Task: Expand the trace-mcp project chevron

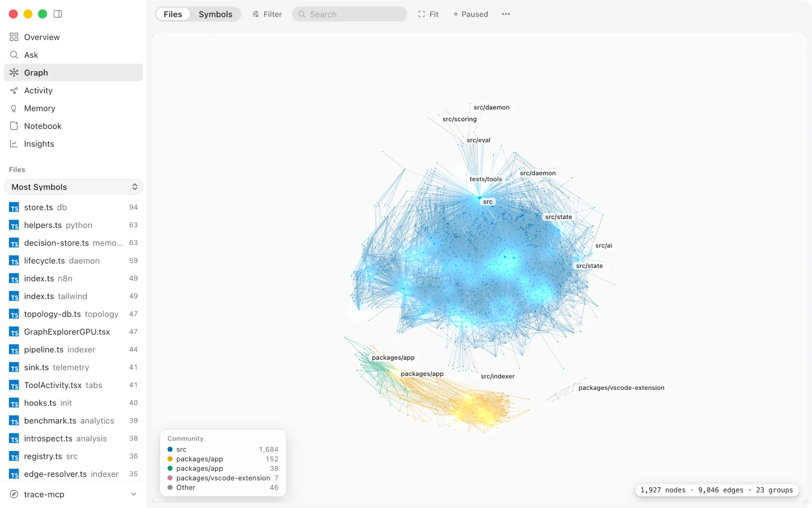Action: 134,494
